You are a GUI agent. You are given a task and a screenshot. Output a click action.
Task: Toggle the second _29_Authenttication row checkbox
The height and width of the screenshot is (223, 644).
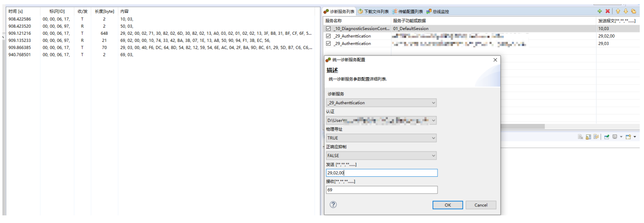328,43
